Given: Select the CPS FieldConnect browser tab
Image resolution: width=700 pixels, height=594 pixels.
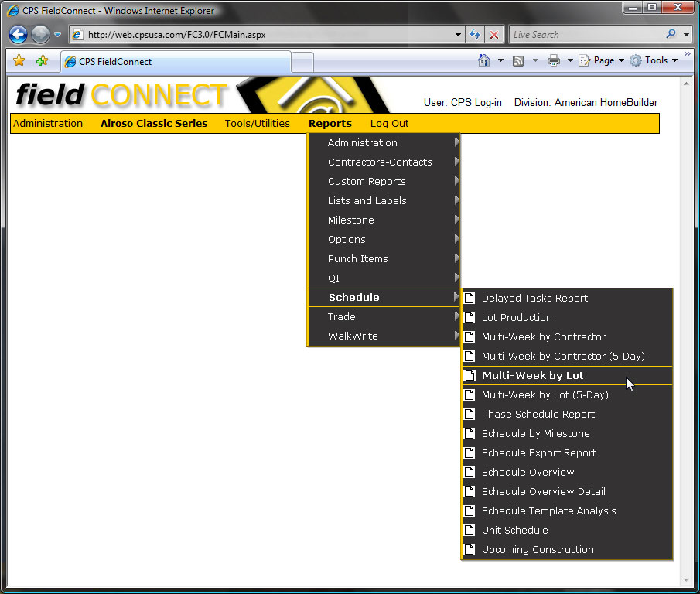Looking at the screenshot, I should point(176,62).
